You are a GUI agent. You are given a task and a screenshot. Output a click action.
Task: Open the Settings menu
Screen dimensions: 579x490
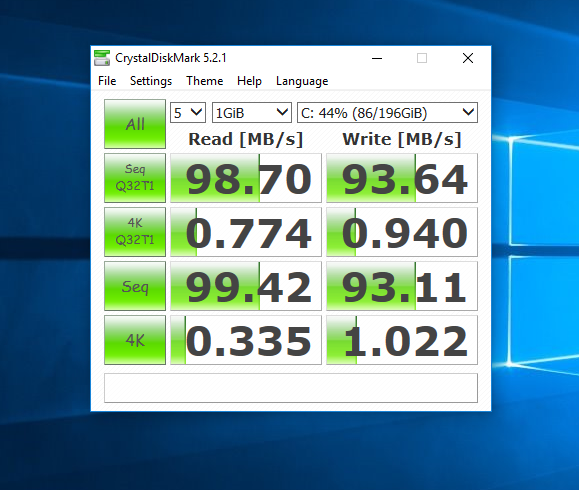151,81
